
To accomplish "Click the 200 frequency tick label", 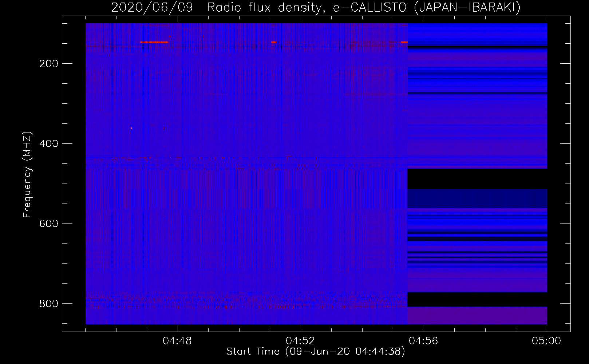I will point(49,64).
